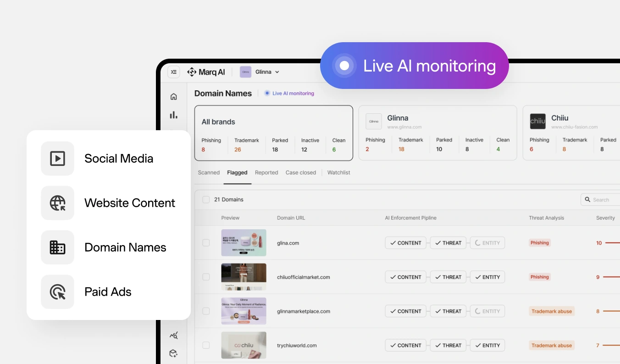Screen dimensions: 620x364
Task: Switch to the Case closed tab
Action: point(301,173)
